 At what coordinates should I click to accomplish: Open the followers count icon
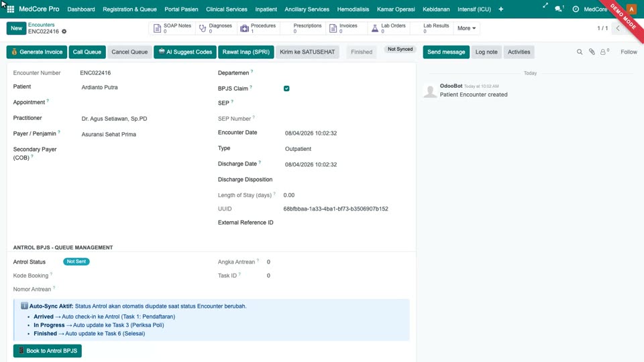[x=604, y=52]
